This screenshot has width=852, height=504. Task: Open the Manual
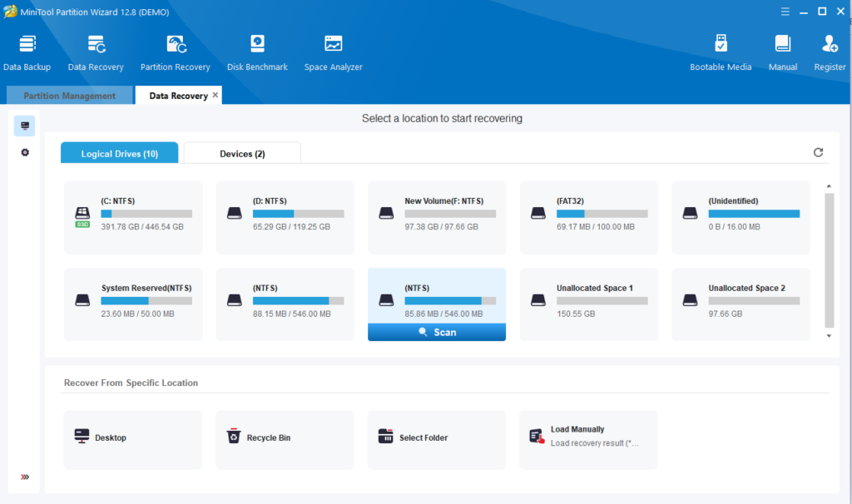pyautogui.click(x=782, y=52)
